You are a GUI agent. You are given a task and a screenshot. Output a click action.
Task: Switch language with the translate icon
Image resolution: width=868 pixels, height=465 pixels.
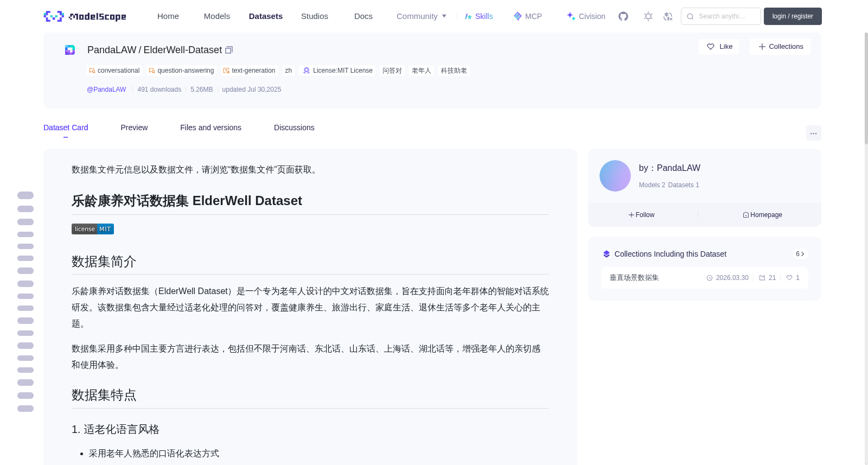tap(668, 16)
